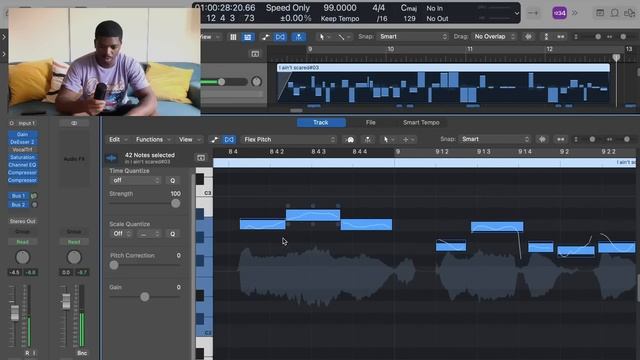
Task: Click waveform zoom icon in main toolbar
Action: tap(528, 37)
